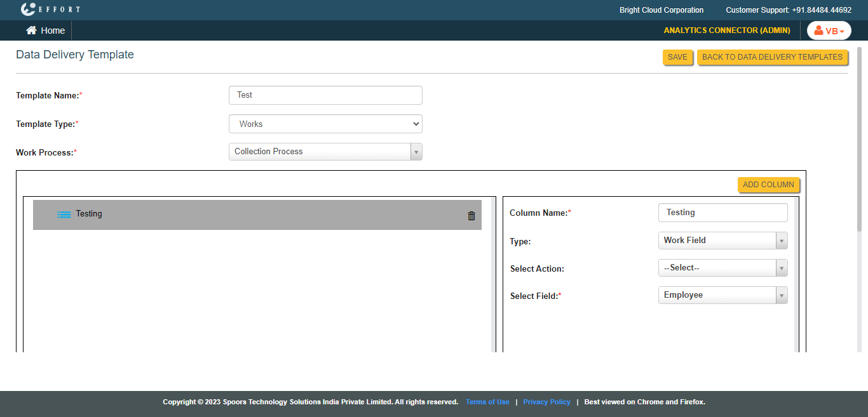Open the Privacy Policy link
The image size is (868, 417).
pyautogui.click(x=546, y=402)
